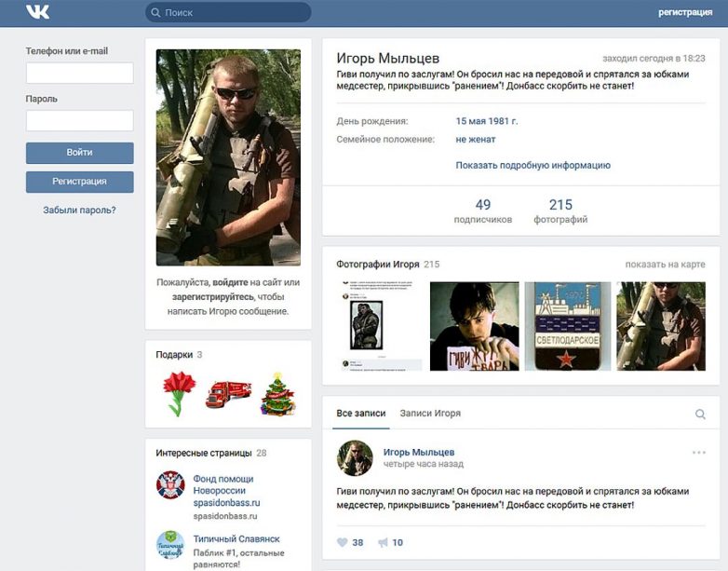
Task: Like the post with heart icon
Action: pos(343,542)
